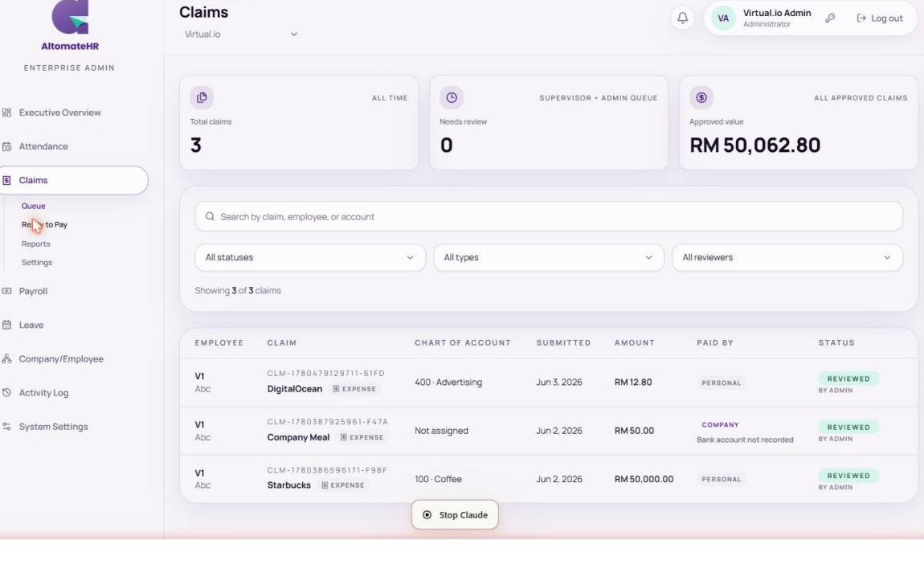Click the Leave calendar icon

click(x=6, y=325)
